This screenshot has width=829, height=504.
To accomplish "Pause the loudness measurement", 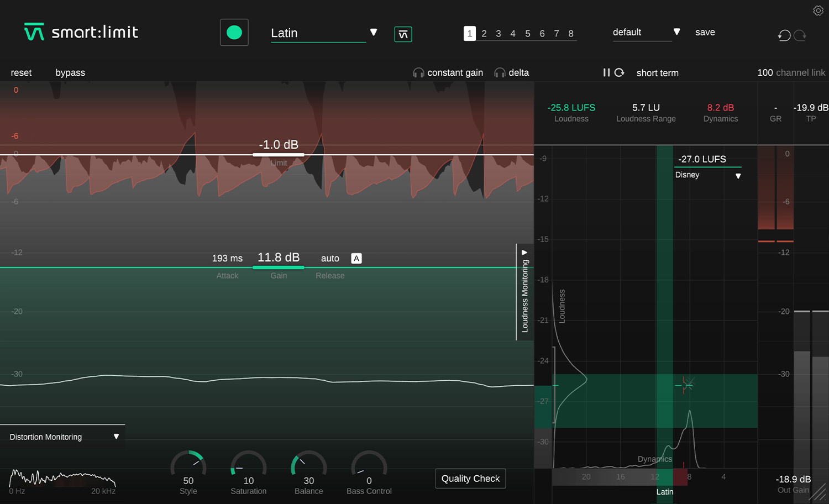I will (x=606, y=72).
